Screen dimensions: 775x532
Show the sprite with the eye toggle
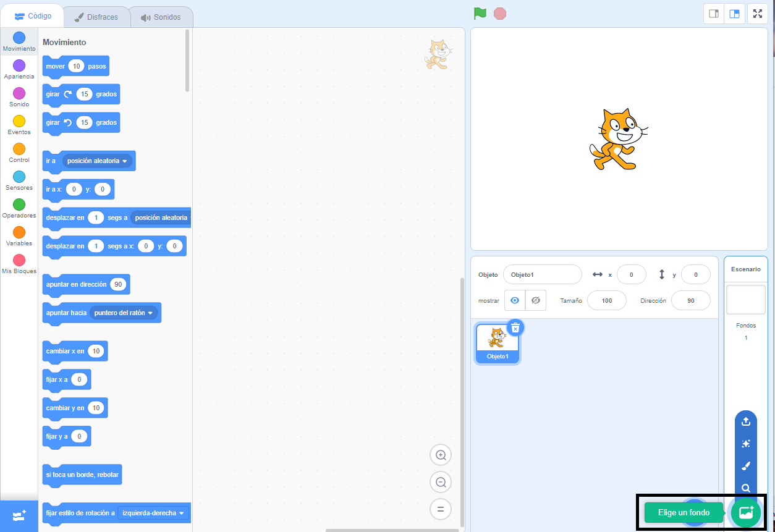[514, 300]
